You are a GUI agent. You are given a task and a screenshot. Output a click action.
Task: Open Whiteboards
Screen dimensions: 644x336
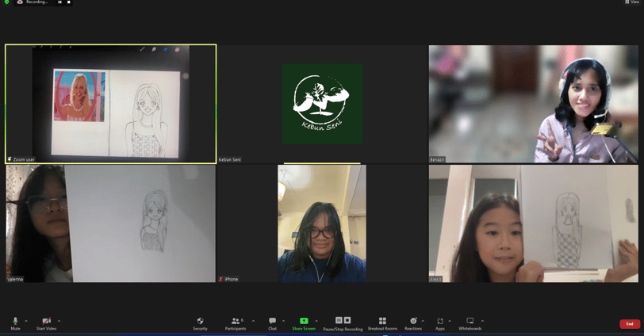[470, 323]
